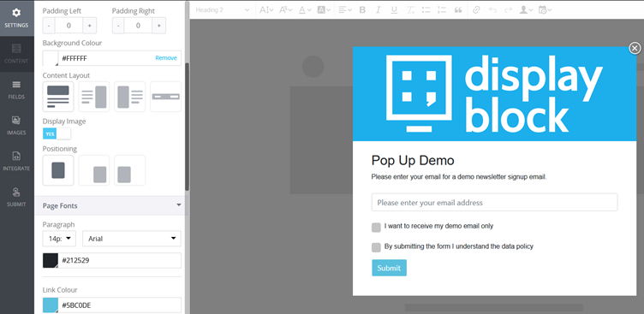This screenshot has width=644, height=314.
Task: Click the 'Please enter your email for a demo' paragraph
Action: coord(459,177)
